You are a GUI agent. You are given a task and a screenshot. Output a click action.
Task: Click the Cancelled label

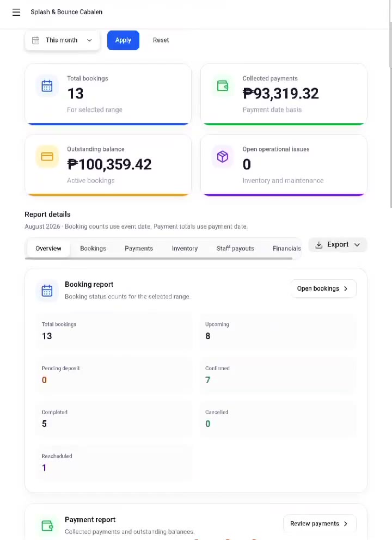(x=217, y=412)
